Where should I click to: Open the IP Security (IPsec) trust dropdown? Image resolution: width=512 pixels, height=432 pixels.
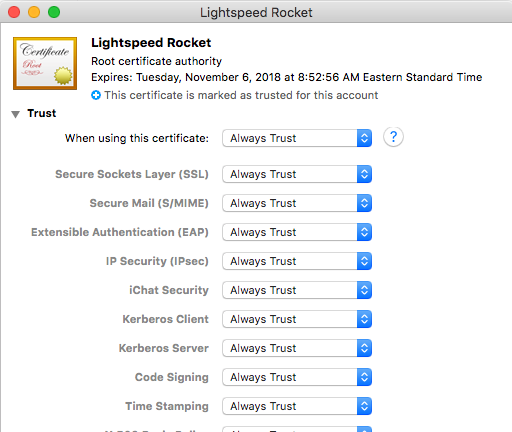coord(297,261)
